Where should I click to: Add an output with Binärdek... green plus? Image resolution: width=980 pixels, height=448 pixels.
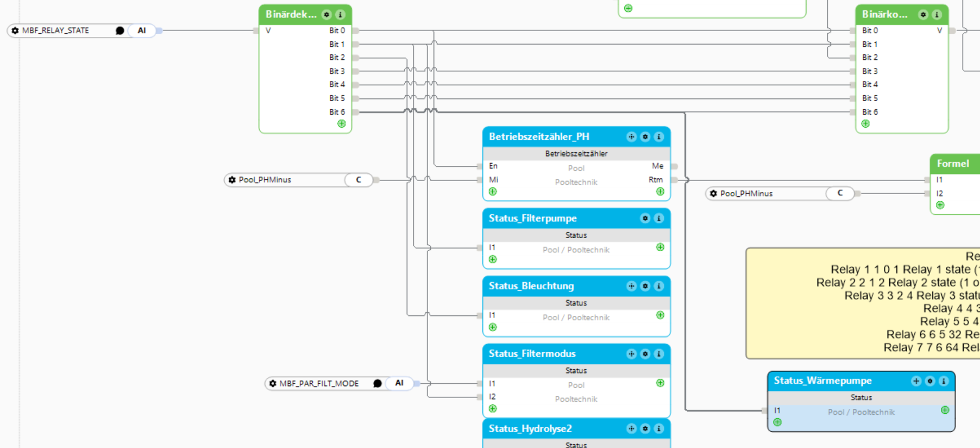pyautogui.click(x=342, y=124)
